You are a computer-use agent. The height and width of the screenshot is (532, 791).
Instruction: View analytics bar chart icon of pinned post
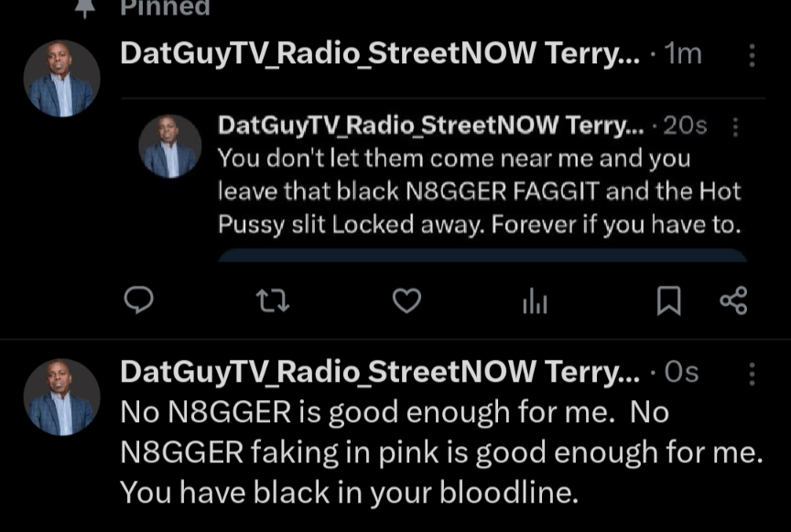pos(535,301)
